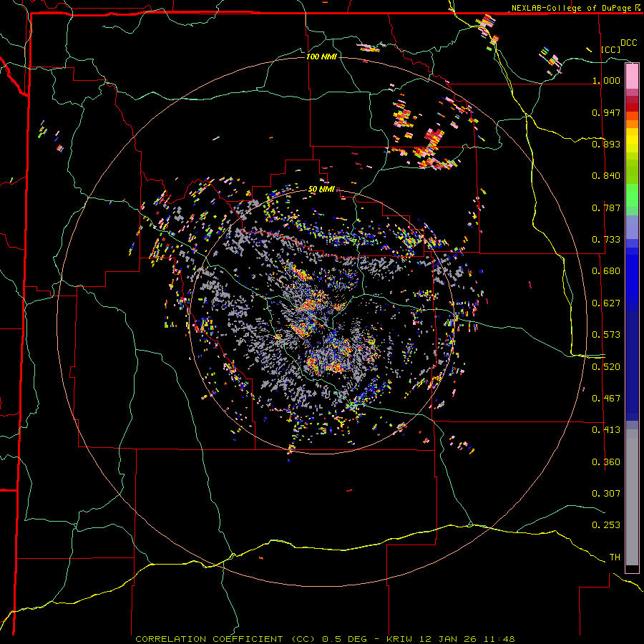Click the DCC label above the color scale
This screenshot has width=644, height=644.
tap(628, 43)
